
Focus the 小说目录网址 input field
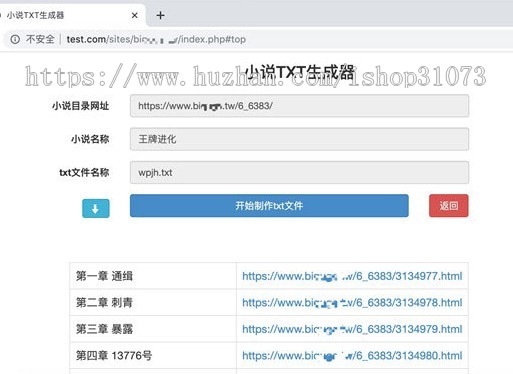tap(299, 106)
